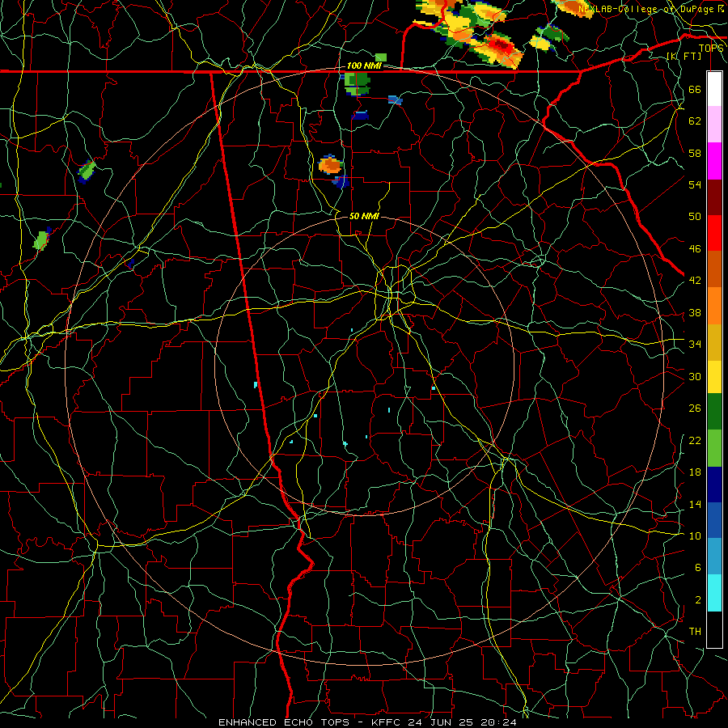
Task: Click the legend value '50'
Action: point(695,216)
